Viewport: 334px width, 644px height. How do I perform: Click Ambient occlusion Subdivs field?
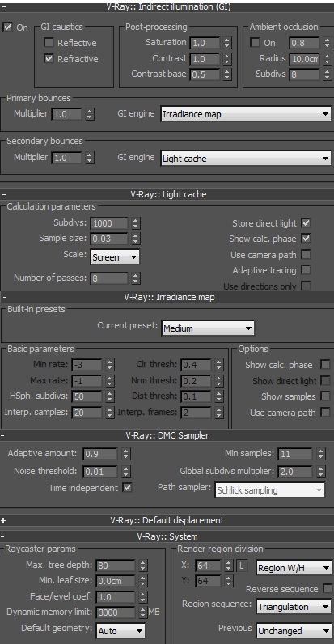pyautogui.click(x=304, y=74)
